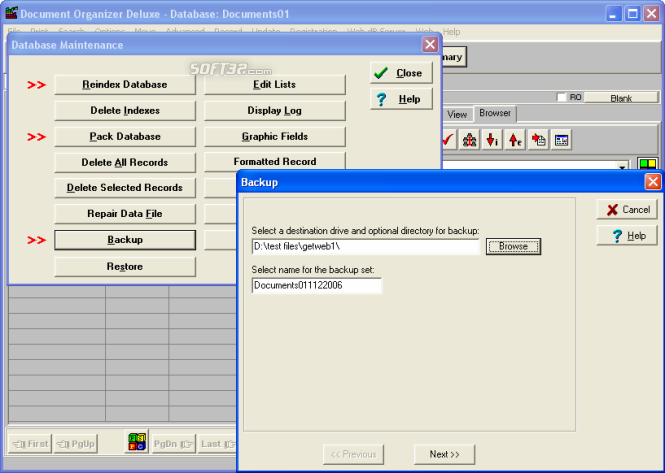Screen dimensions: 665x473
Task: Click the First navigation button
Action: [30, 444]
